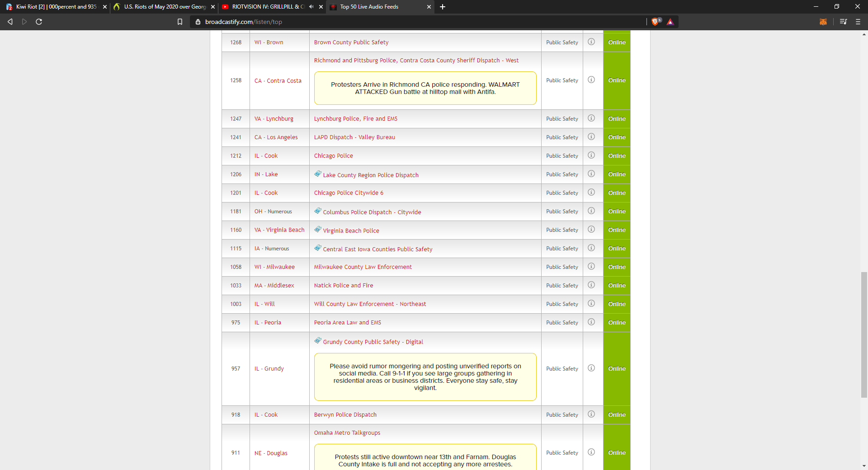
Task: Open Brave Rewards triangle icon
Action: pos(670,22)
